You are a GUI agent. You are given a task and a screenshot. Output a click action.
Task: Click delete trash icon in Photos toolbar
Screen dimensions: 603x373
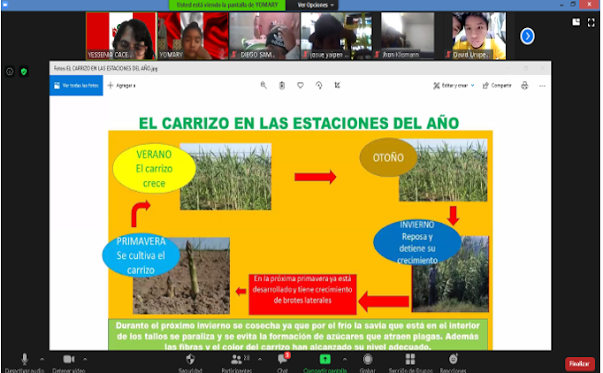click(282, 85)
